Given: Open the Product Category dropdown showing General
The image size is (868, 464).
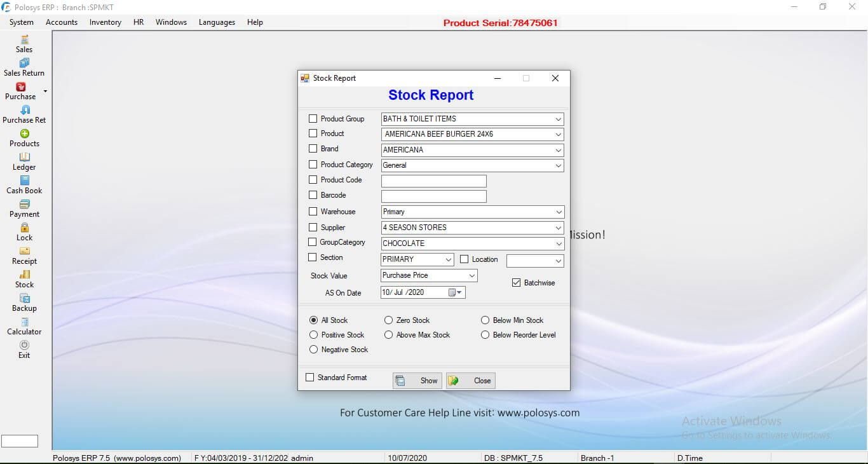Looking at the screenshot, I should [x=472, y=165].
